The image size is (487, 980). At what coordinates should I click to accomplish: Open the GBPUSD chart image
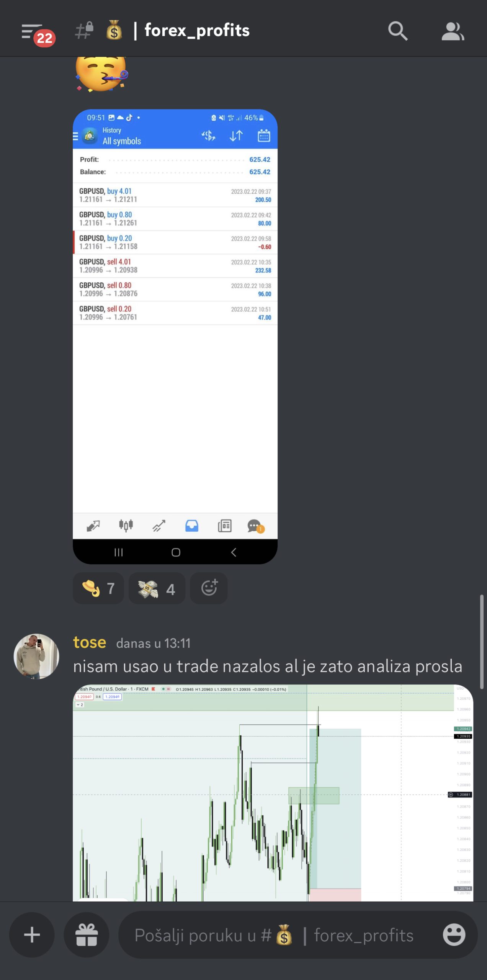(x=273, y=792)
